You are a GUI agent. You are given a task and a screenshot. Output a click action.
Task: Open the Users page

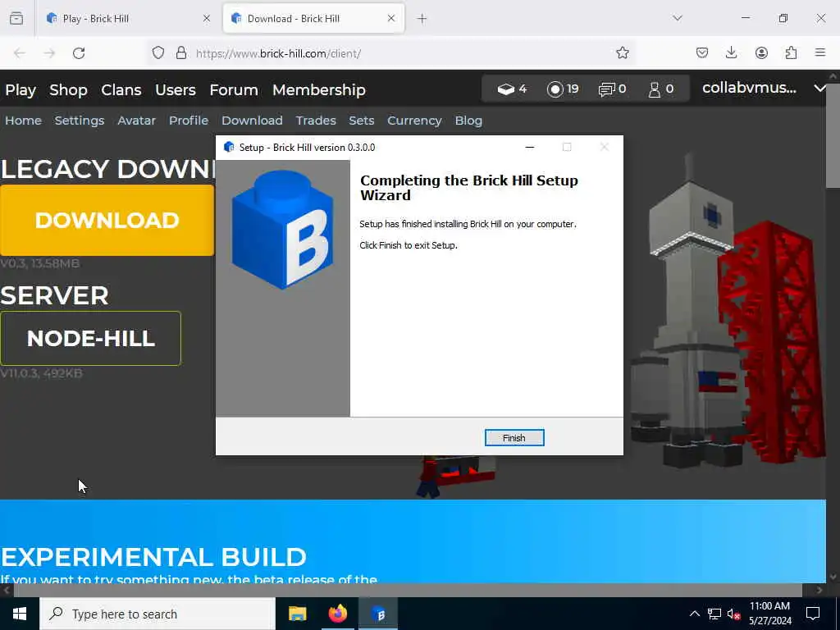[x=176, y=89]
